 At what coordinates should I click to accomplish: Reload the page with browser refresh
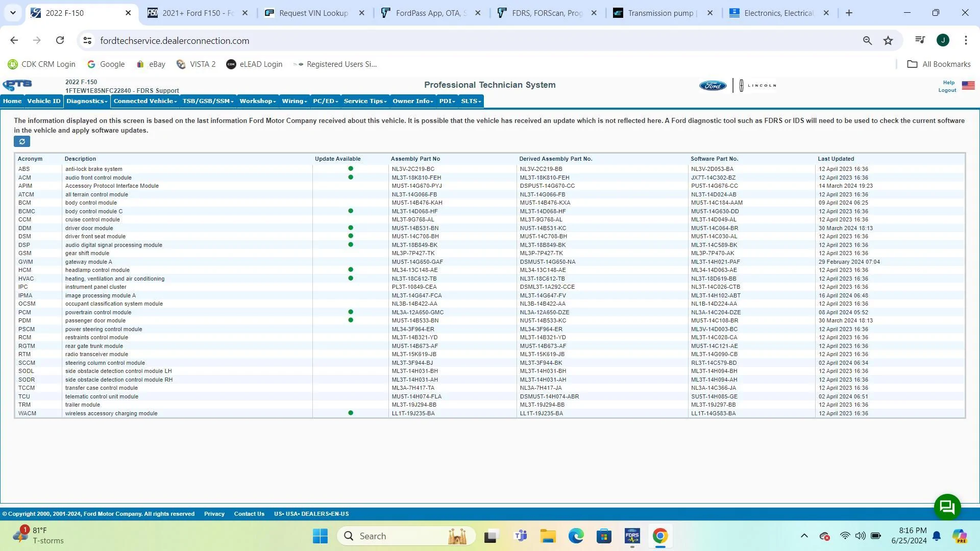click(x=60, y=40)
